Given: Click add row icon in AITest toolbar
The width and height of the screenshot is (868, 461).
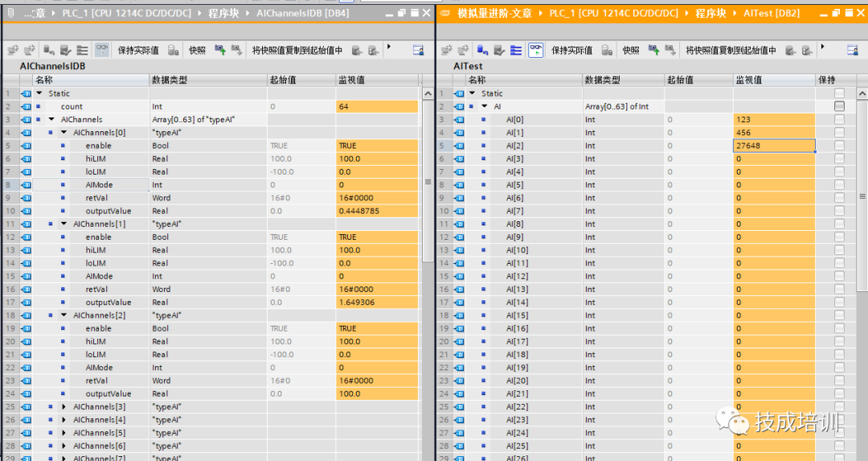Looking at the screenshot, I should 464,51.
